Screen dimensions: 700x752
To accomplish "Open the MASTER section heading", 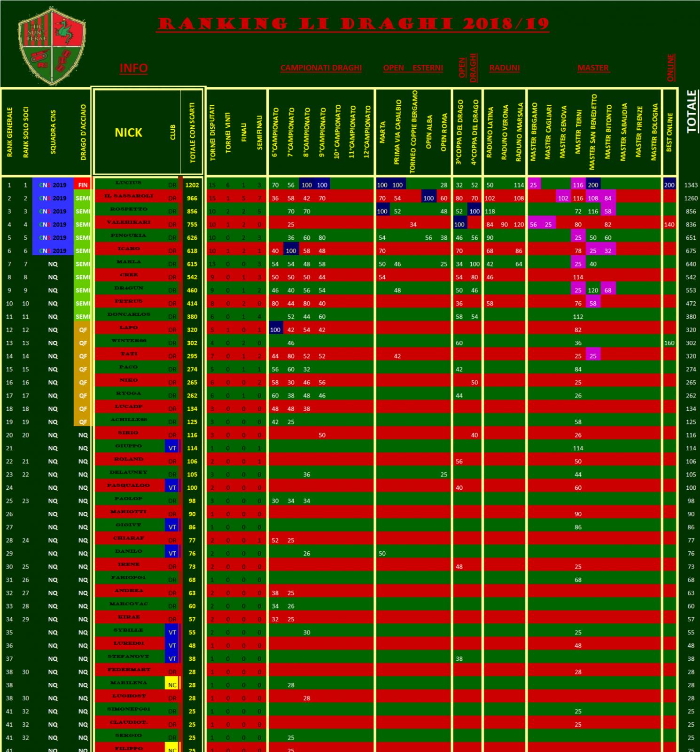I will (x=593, y=68).
